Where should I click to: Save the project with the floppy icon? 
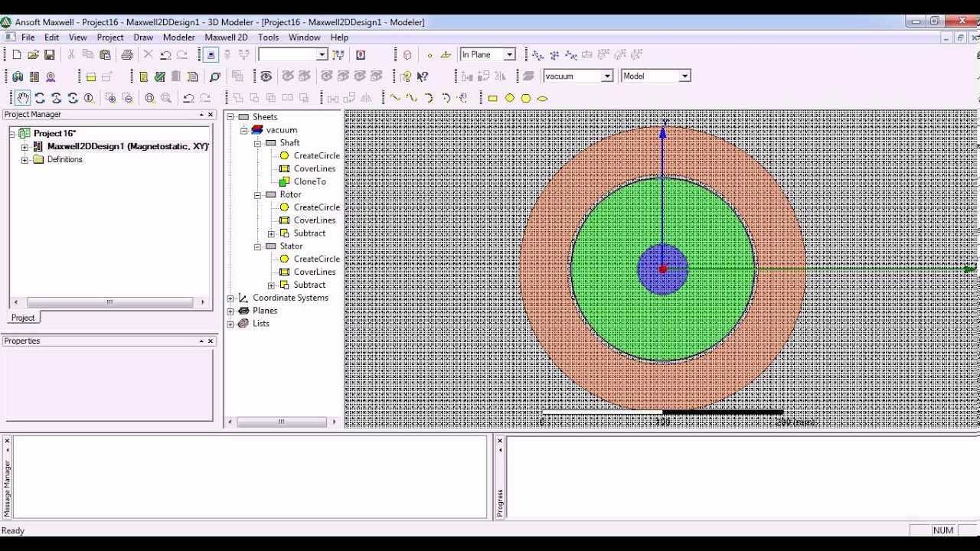(x=49, y=54)
